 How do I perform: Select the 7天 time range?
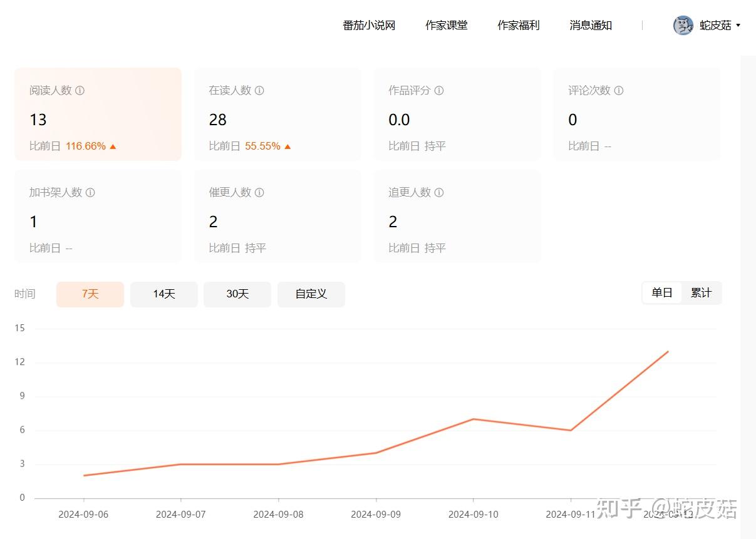90,294
